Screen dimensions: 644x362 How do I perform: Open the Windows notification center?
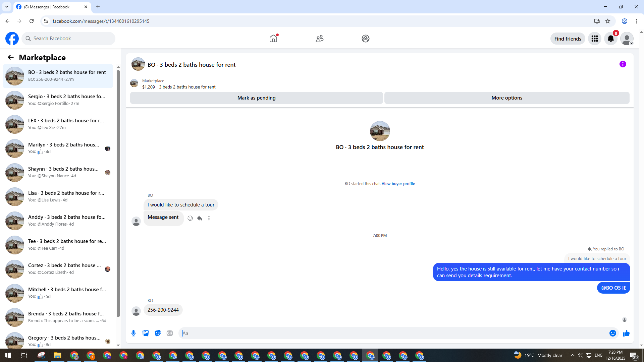click(634, 355)
